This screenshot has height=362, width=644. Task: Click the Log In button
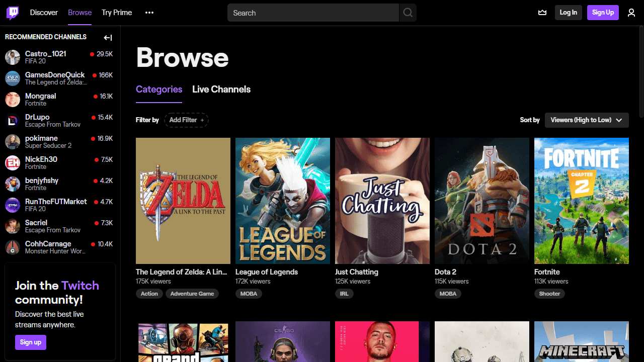(569, 13)
